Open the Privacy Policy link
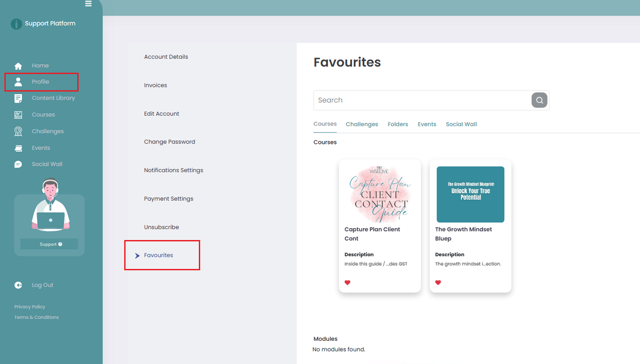This screenshot has width=640, height=364. tap(30, 307)
